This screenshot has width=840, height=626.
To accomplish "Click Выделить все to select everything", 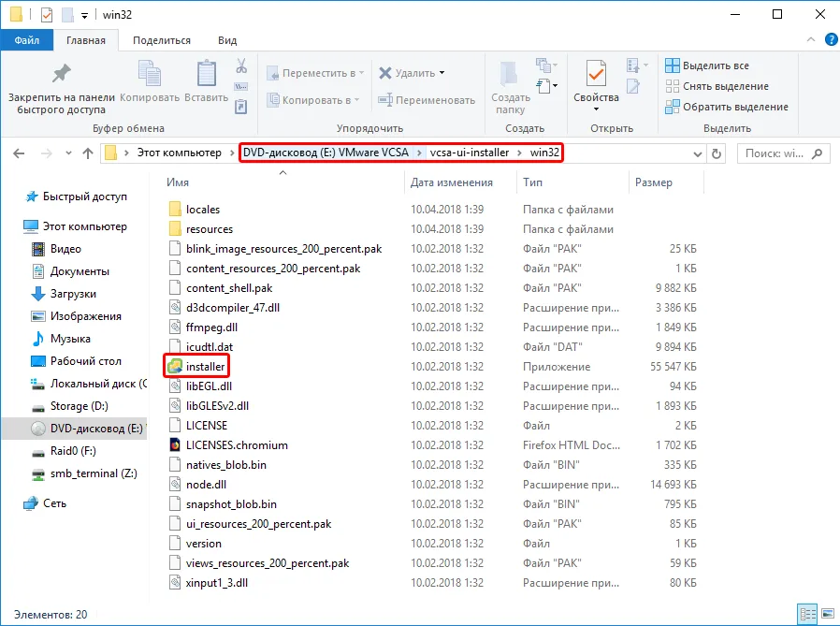I will (x=707, y=66).
